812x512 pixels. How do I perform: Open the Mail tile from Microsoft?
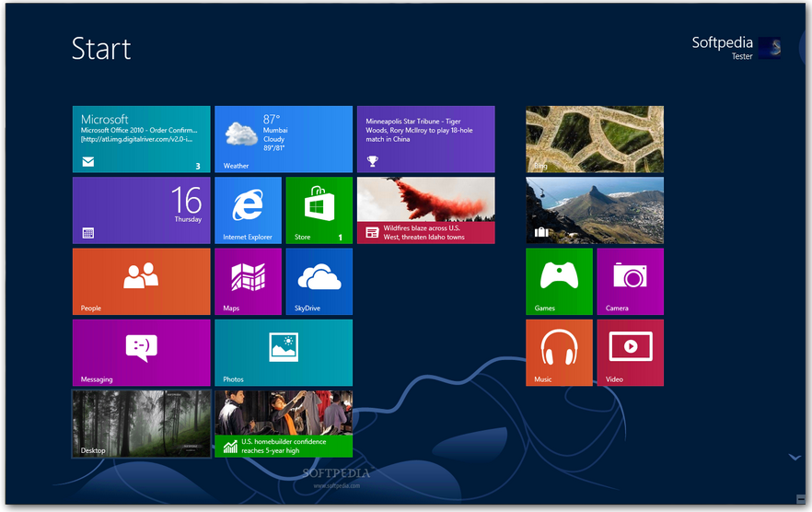(x=142, y=139)
